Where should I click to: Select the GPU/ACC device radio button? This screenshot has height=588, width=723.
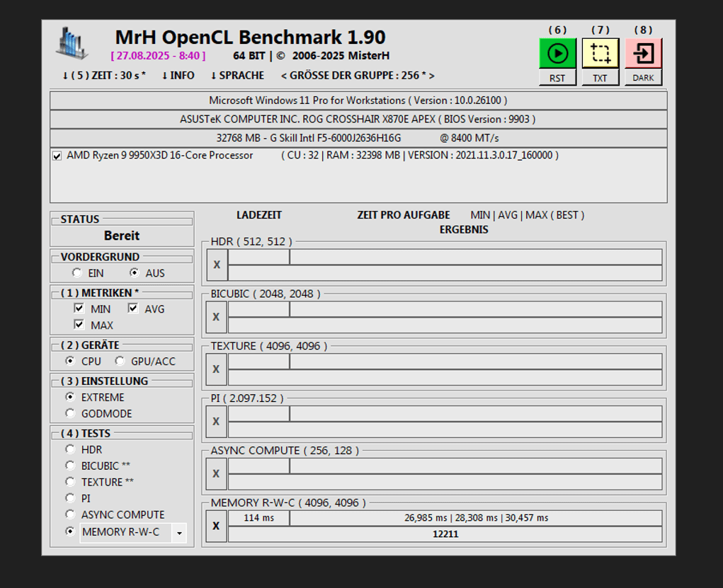click(x=120, y=361)
